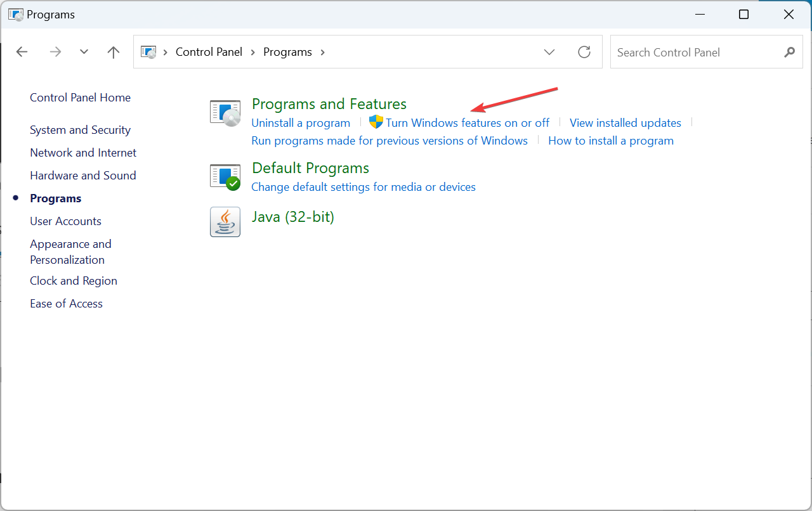This screenshot has height=511, width=812.
Task: Expand the breadcrumb chevron after Control Panel
Action: [x=253, y=52]
